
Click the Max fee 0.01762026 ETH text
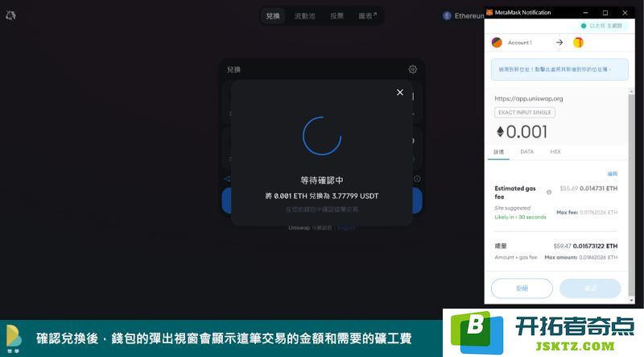pyautogui.click(x=587, y=212)
